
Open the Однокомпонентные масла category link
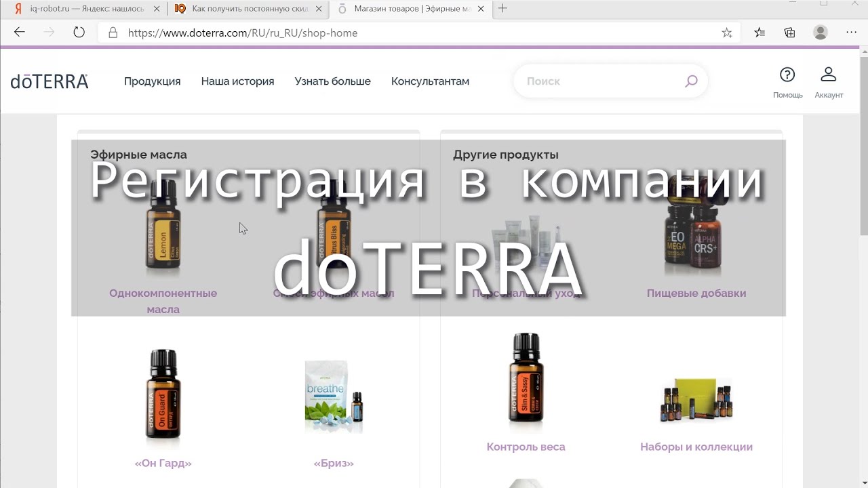coord(163,301)
